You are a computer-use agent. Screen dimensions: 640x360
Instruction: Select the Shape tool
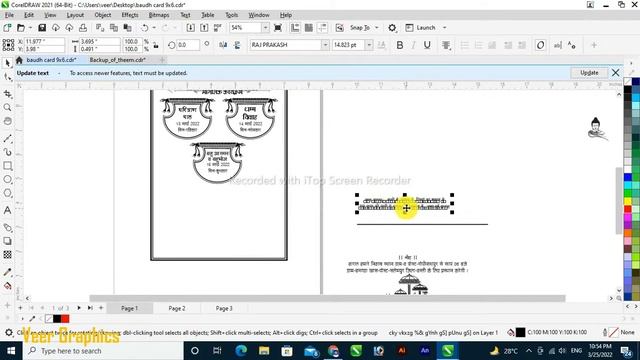[7, 76]
